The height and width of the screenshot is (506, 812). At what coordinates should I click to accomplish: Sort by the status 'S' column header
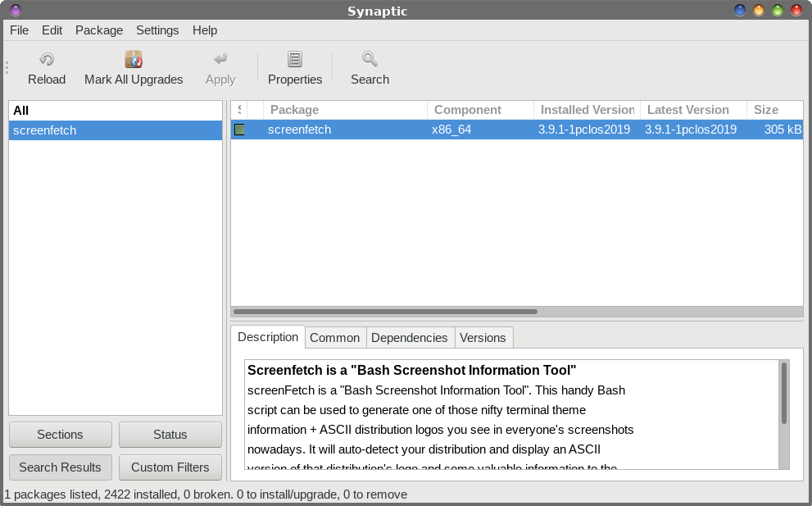pyautogui.click(x=239, y=110)
